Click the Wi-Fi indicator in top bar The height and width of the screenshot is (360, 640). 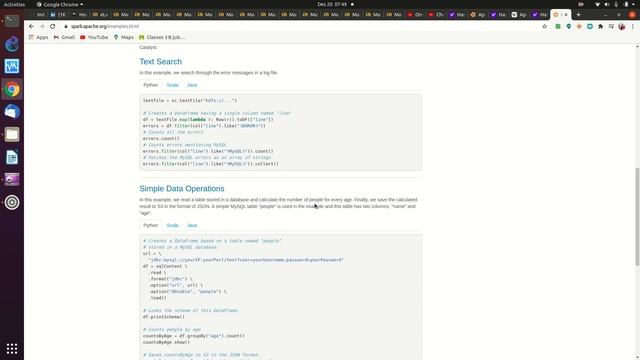click(x=597, y=4)
